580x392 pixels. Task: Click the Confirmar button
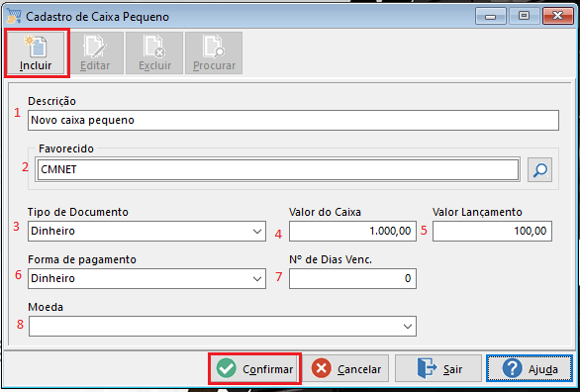click(254, 368)
